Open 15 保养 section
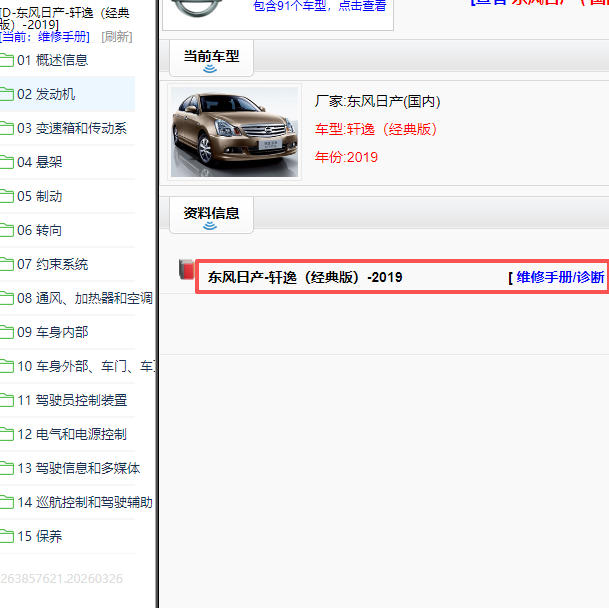The image size is (609, 608). [39, 536]
